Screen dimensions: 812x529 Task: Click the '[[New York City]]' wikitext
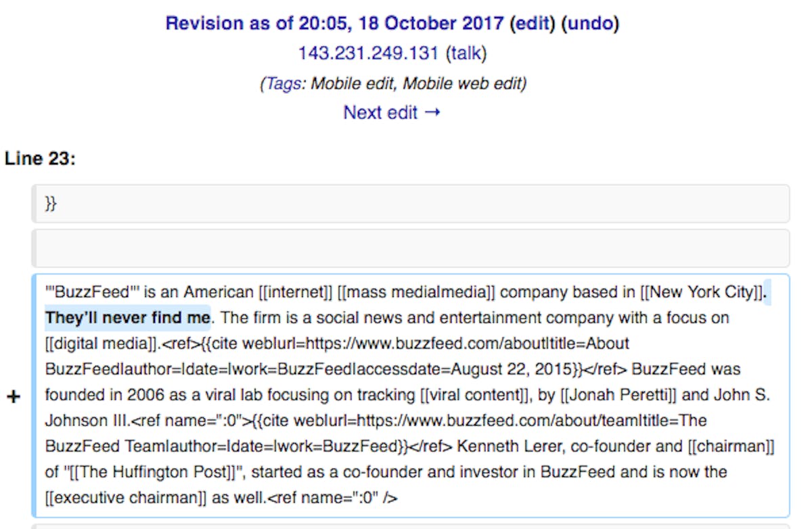[703, 292]
